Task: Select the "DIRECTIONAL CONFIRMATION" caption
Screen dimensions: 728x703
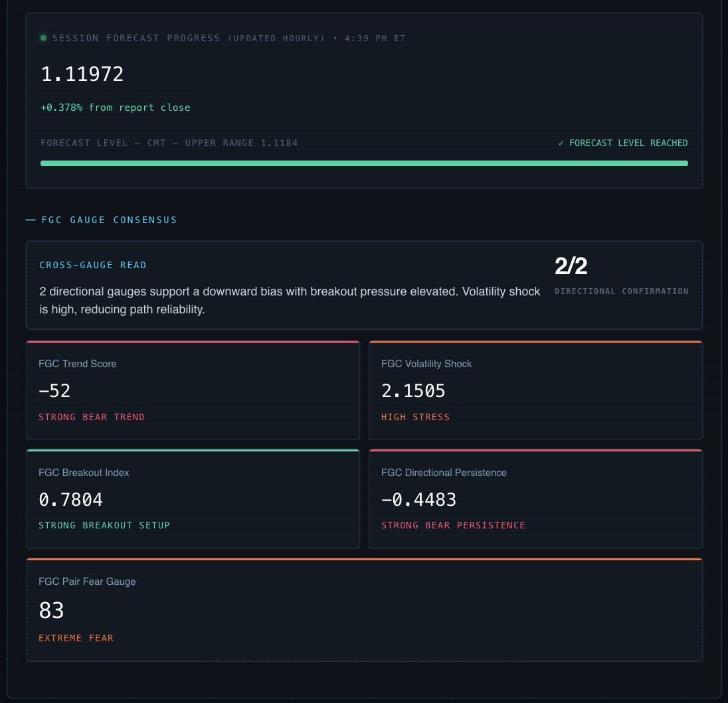Action: pyautogui.click(x=622, y=291)
